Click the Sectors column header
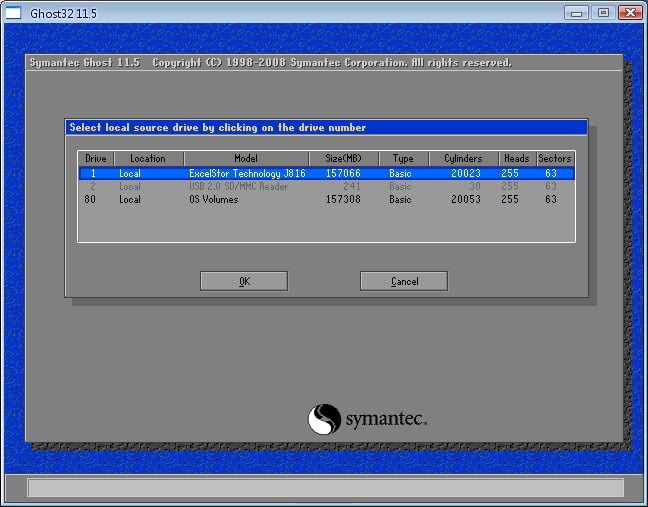This screenshot has width=648, height=507. [555, 159]
